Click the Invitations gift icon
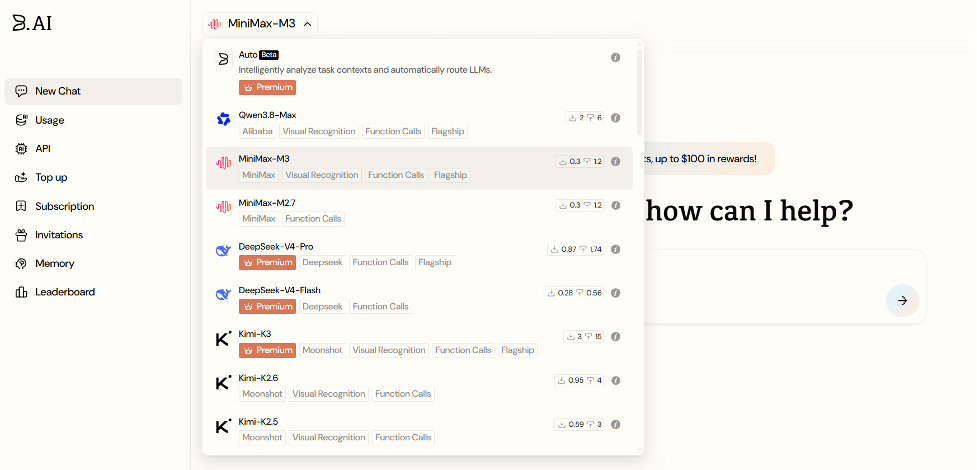Viewport: 977px width, 470px height. coord(21,235)
